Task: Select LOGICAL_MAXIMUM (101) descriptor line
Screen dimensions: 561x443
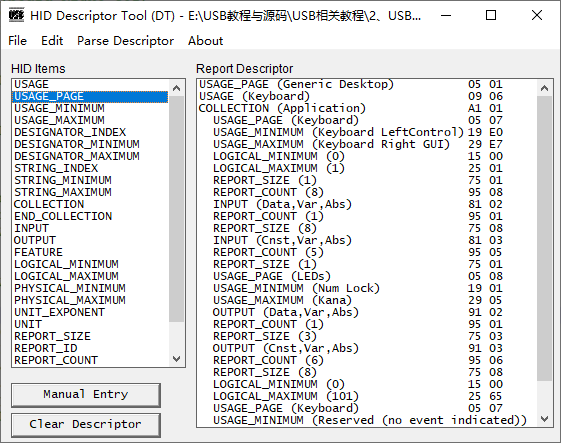Action: pyautogui.click(x=367, y=396)
